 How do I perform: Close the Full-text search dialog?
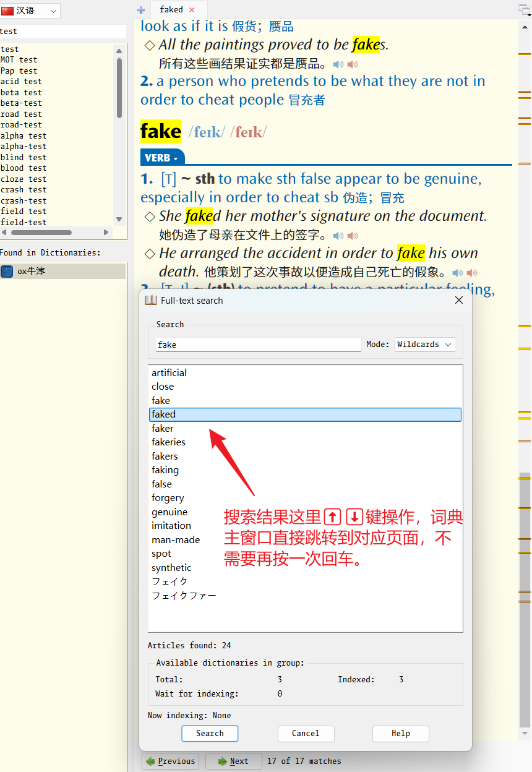coord(459,300)
